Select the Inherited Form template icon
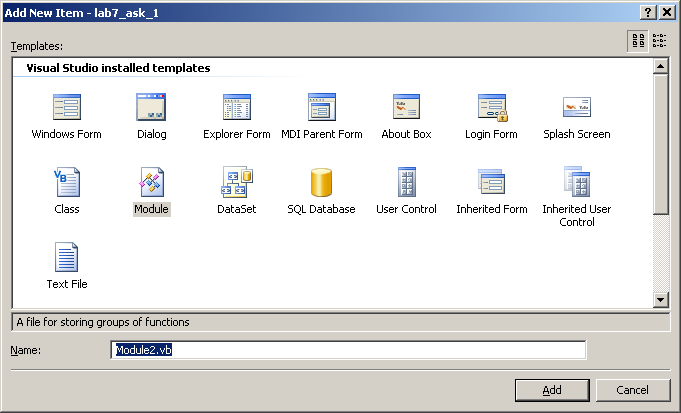Viewport: 681px width, 413px height. point(491,181)
